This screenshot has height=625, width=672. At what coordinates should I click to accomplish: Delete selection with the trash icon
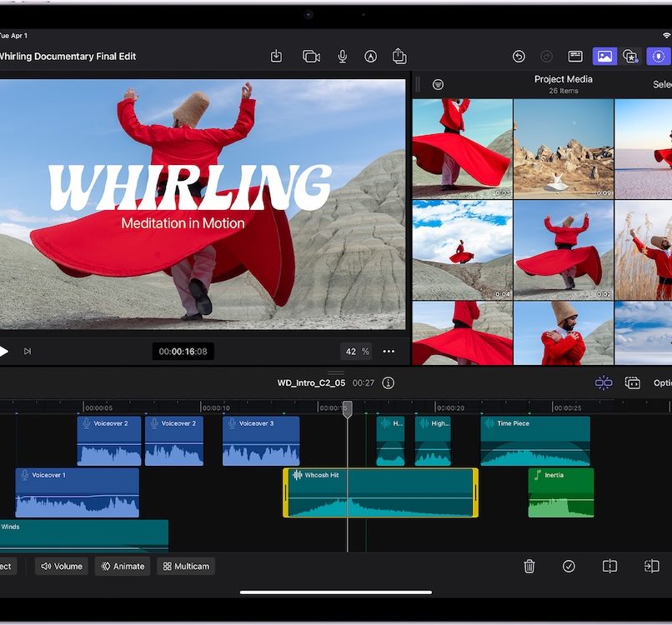(529, 567)
